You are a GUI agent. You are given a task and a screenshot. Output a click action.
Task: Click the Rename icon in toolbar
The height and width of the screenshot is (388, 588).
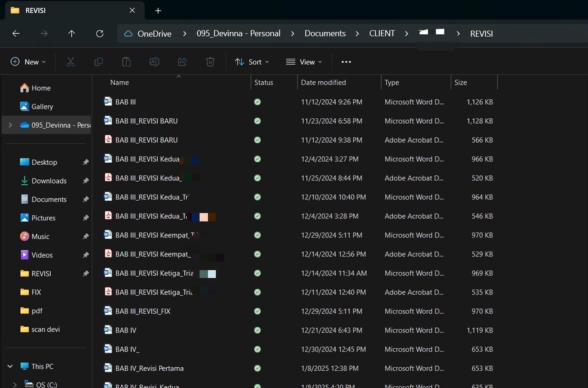pyautogui.click(x=154, y=62)
